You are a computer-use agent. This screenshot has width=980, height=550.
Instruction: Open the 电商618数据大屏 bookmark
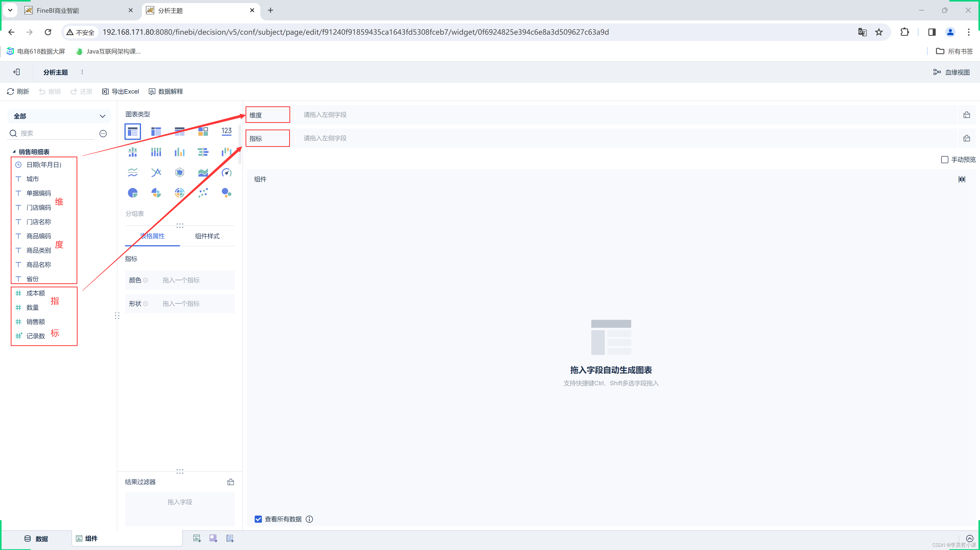pos(36,51)
